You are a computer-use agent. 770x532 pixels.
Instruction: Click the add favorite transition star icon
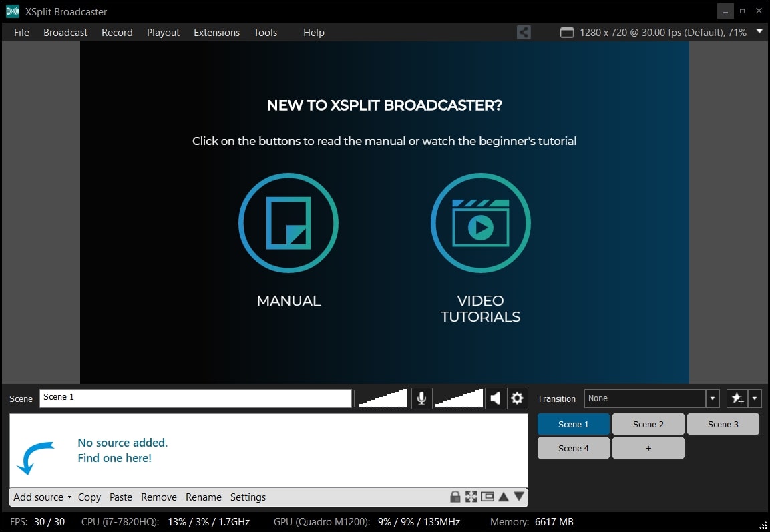(737, 398)
